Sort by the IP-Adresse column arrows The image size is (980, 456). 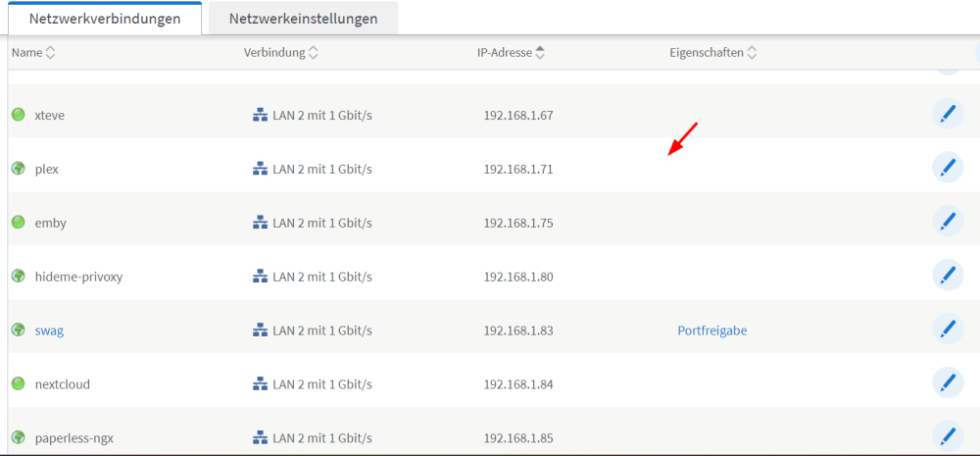[540, 53]
